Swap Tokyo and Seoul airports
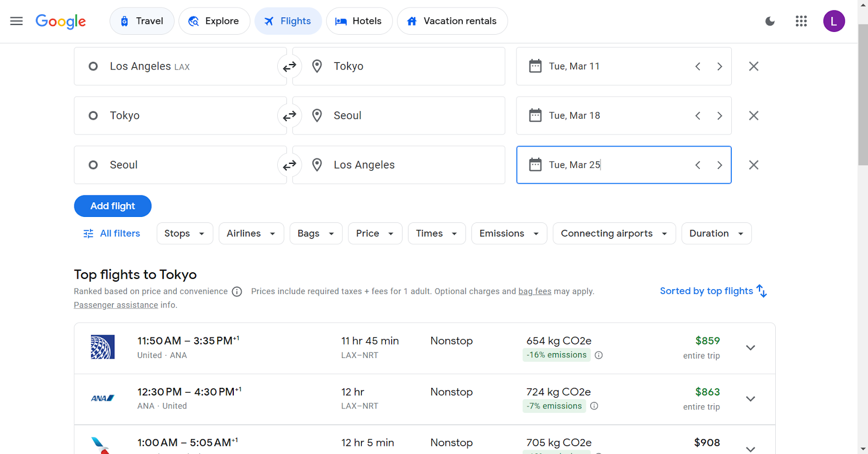Viewport: 868px width, 454px height. 290,116
